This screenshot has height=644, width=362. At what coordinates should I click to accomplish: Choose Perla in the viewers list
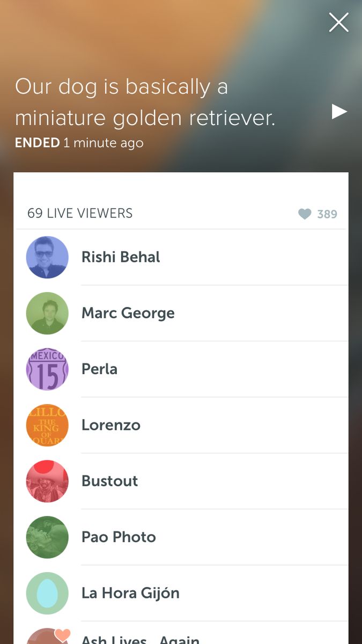(x=99, y=369)
